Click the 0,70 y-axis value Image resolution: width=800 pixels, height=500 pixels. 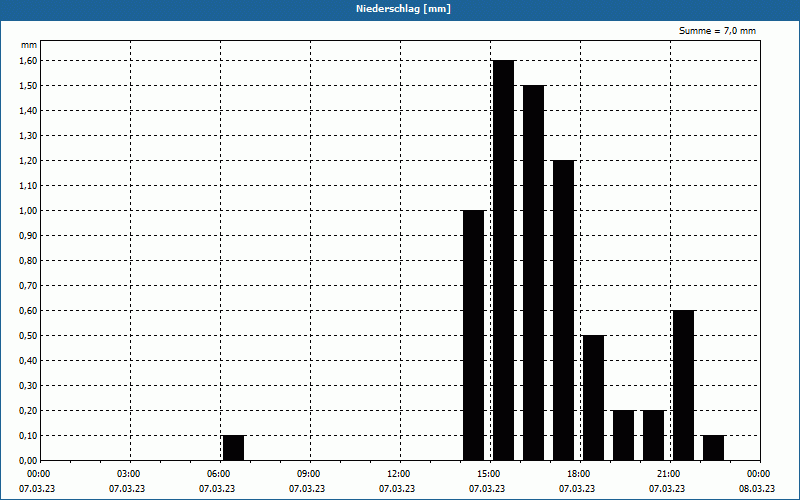28,286
